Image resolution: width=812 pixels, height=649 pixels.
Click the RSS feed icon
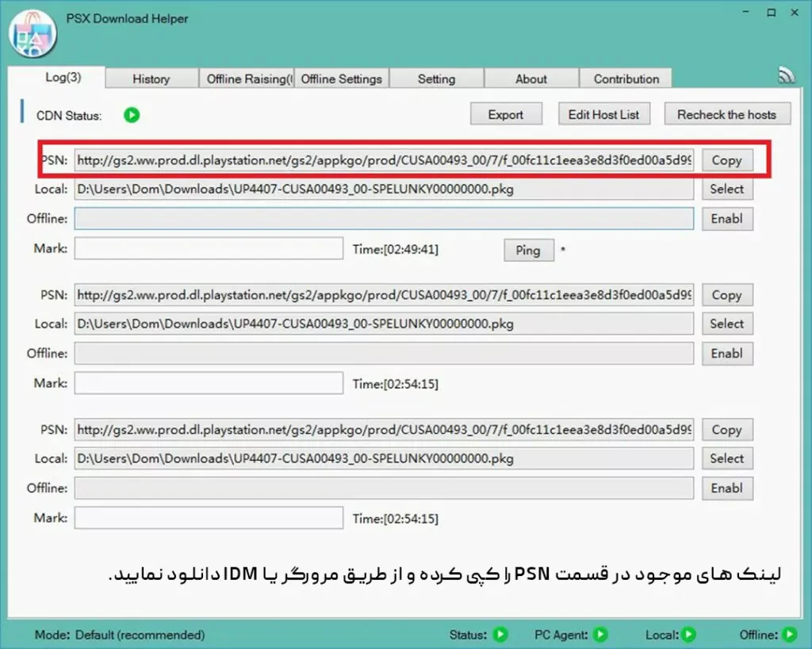[x=787, y=75]
